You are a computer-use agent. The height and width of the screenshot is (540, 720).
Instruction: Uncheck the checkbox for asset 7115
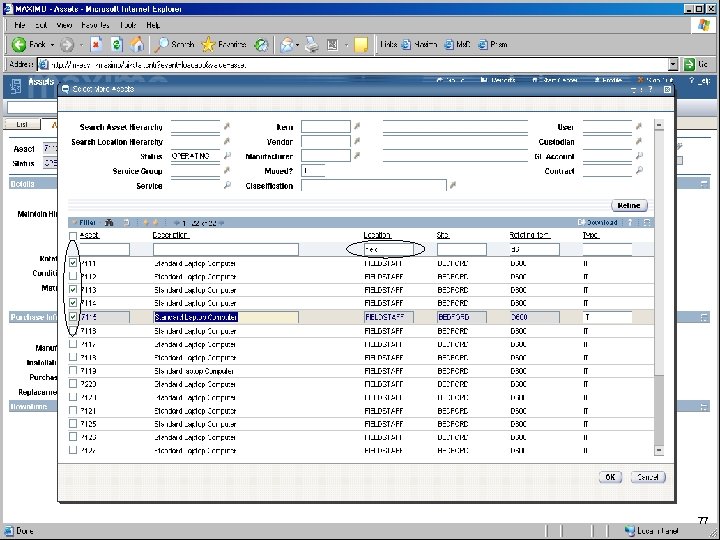click(73, 317)
